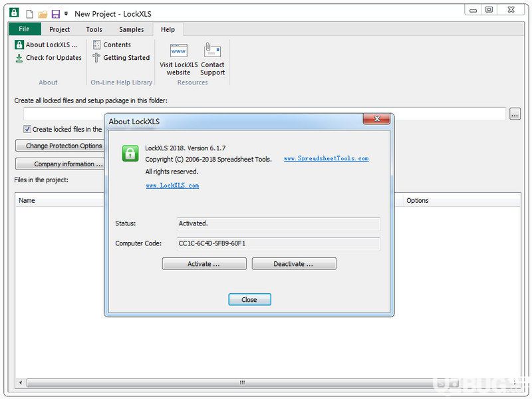Image resolution: width=532 pixels, height=399 pixels.
Task: Click the horizontal scrollbar left arrow
Action: [21, 383]
